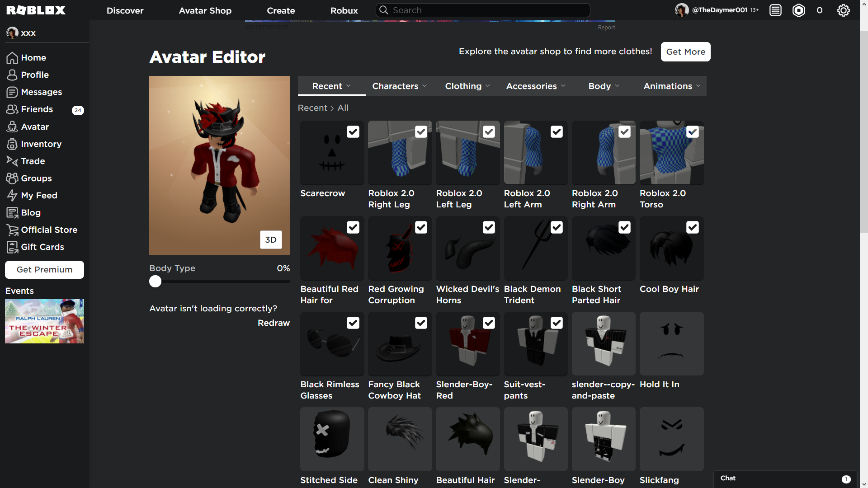Screen dimensions: 868x488
Task: Click the Get Premium button
Action: [x=44, y=270]
